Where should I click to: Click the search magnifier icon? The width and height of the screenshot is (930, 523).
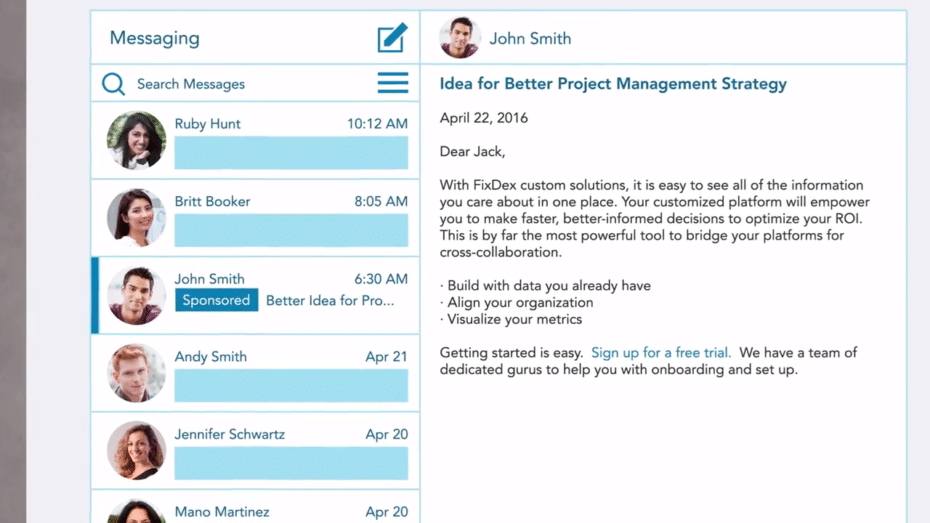113,84
